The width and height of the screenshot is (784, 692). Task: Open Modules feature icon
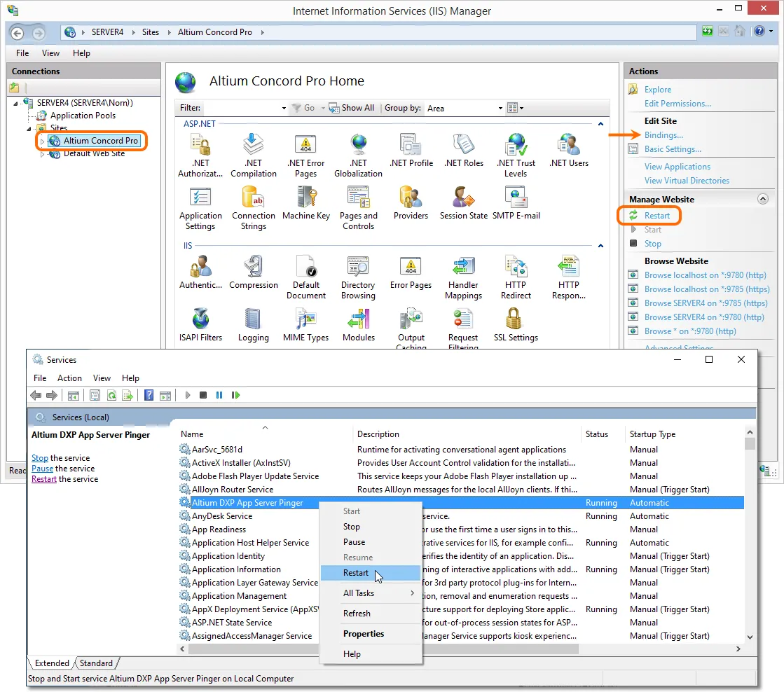(359, 324)
